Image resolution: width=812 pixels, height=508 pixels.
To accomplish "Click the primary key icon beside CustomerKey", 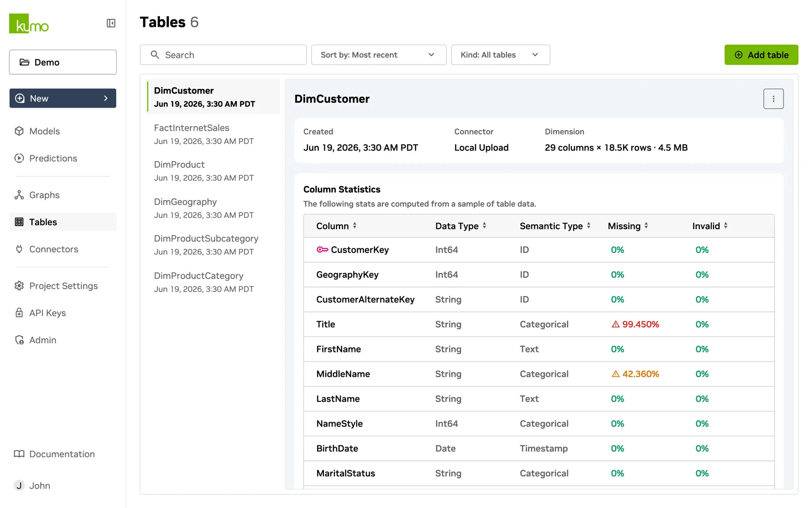I will click(x=322, y=249).
